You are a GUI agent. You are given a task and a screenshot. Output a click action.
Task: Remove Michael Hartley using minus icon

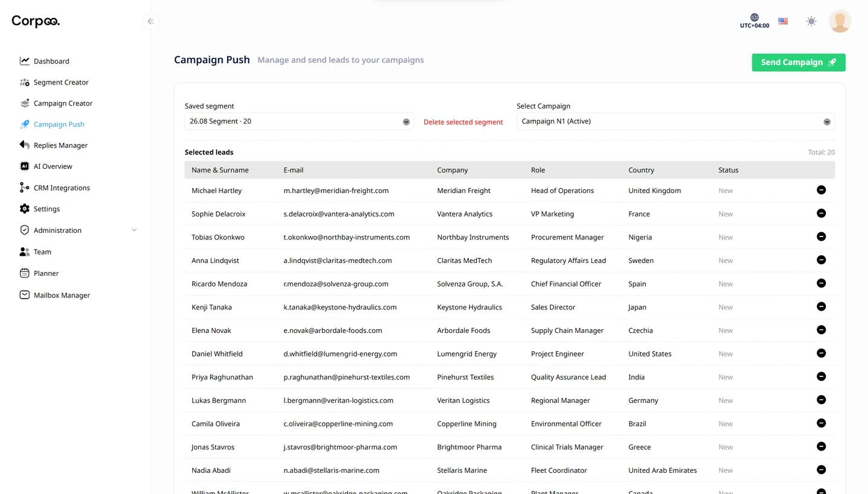[821, 190]
